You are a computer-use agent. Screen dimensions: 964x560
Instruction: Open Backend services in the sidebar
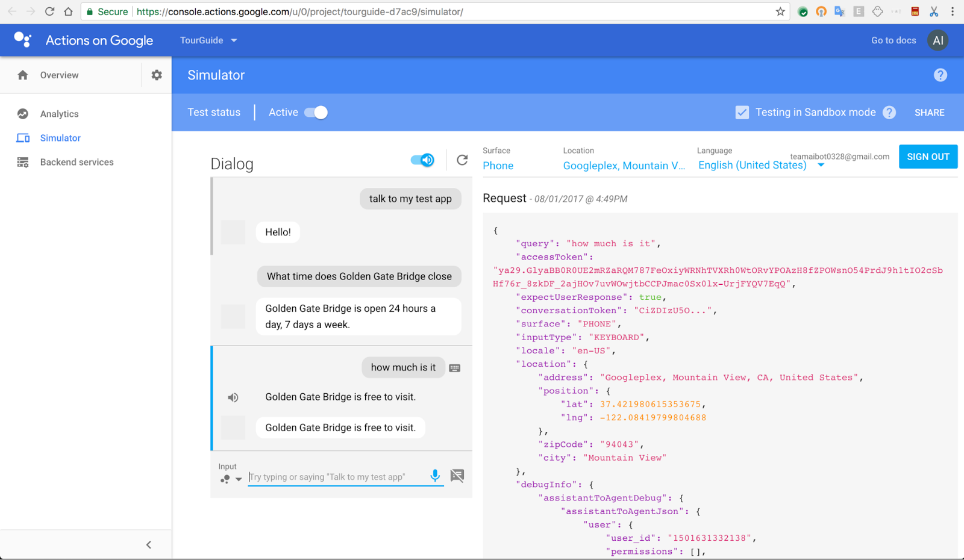(77, 162)
